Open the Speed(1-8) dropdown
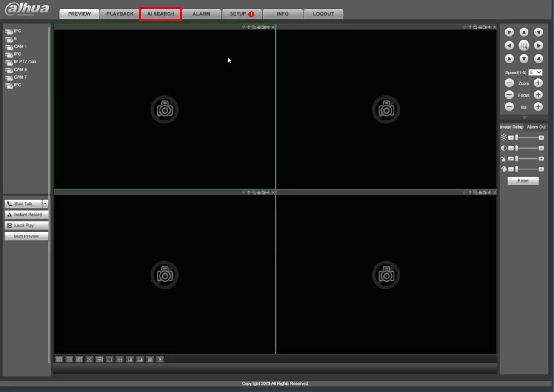The width and height of the screenshot is (554, 392). tap(536, 72)
